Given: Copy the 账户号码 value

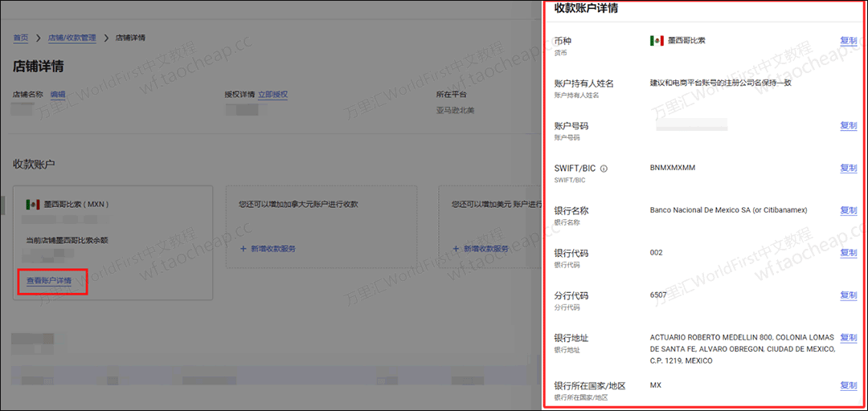Looking at the screenshot, I should (849, 125).
